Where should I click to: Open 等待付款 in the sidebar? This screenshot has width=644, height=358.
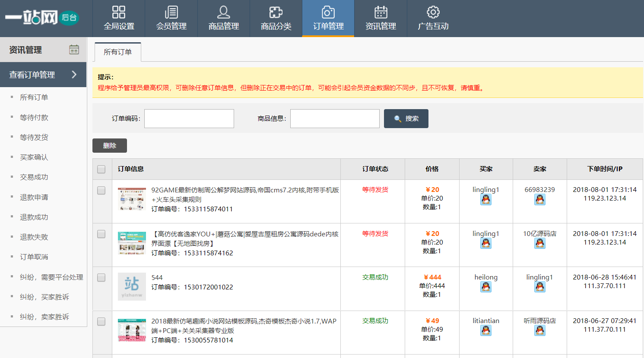pos(34,117)
